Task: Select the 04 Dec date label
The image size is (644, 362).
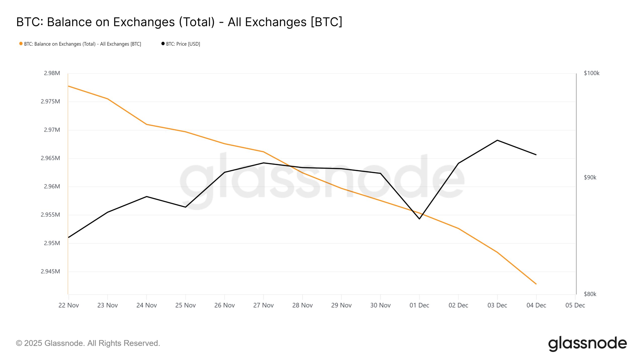Action: point(536,305)
